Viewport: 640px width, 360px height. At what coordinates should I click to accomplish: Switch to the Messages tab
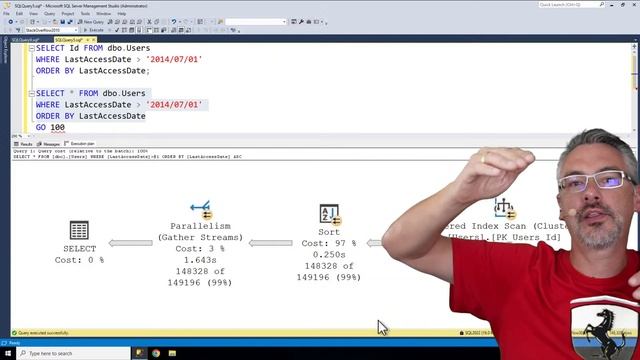(48, 144)
